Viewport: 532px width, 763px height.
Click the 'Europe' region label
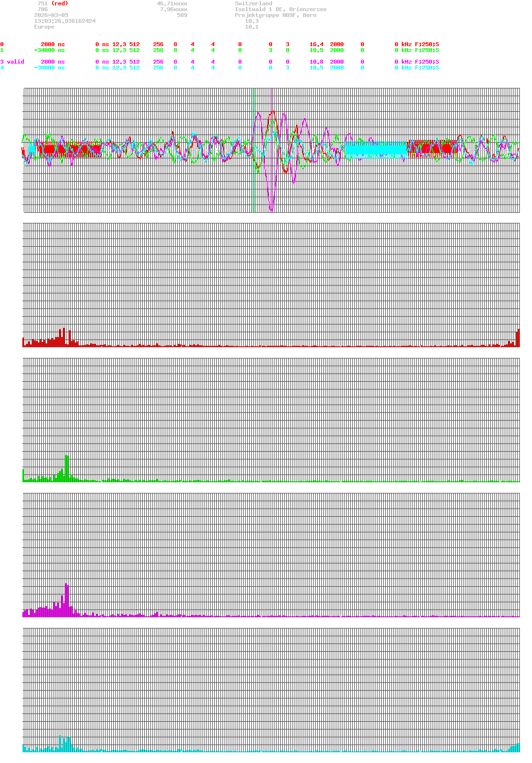coord(44,27)
